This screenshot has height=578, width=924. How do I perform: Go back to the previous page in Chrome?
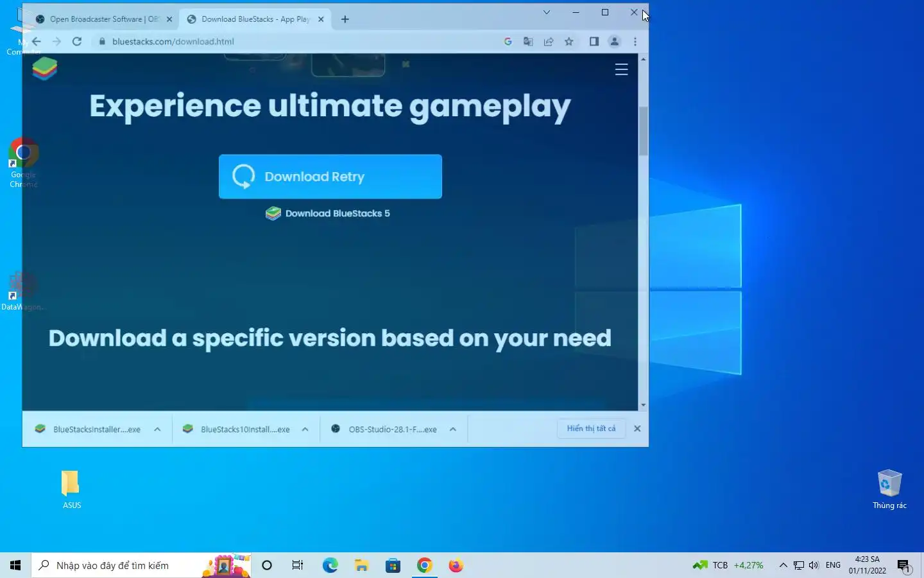coord(37,41)
